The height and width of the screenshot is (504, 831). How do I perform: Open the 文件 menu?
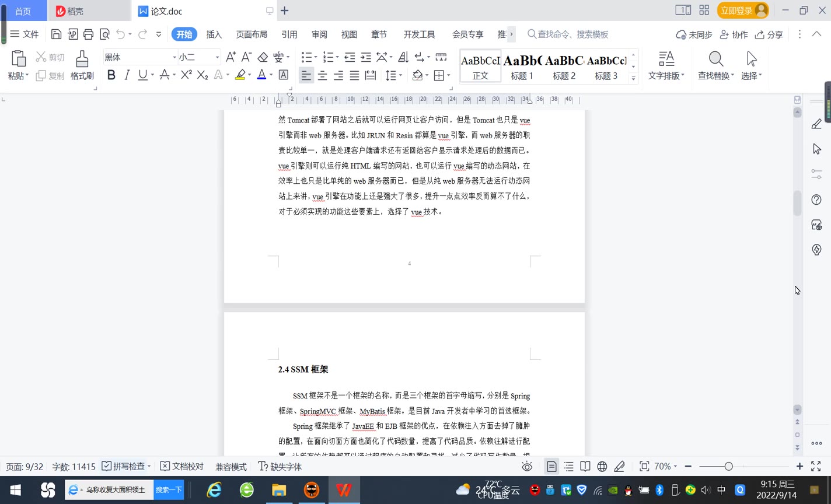(25, 34)
